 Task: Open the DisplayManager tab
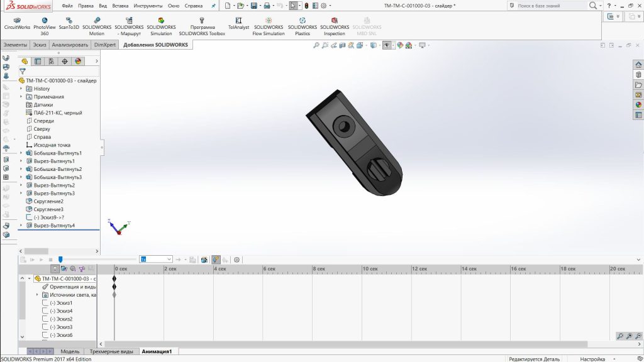(x=78, y=61)
